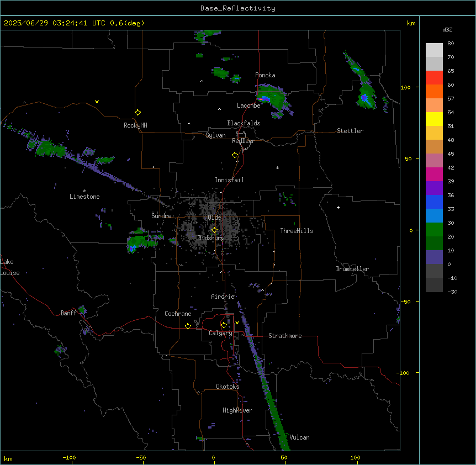Click the Sylvan label
Screen dimensions: 476x465
point(215,135)
